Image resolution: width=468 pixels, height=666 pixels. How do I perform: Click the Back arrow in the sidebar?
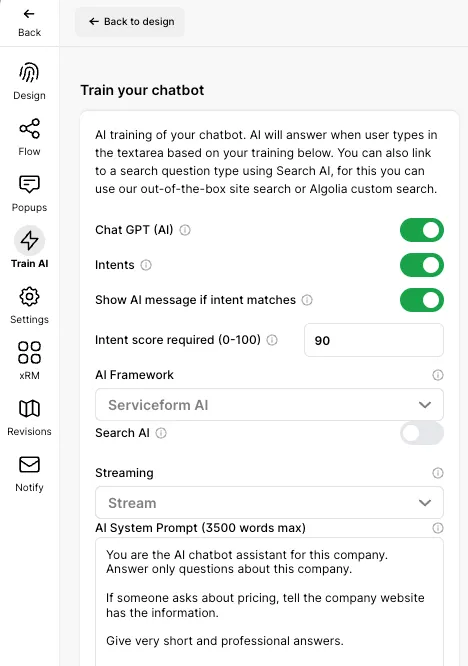click(29, 14)
